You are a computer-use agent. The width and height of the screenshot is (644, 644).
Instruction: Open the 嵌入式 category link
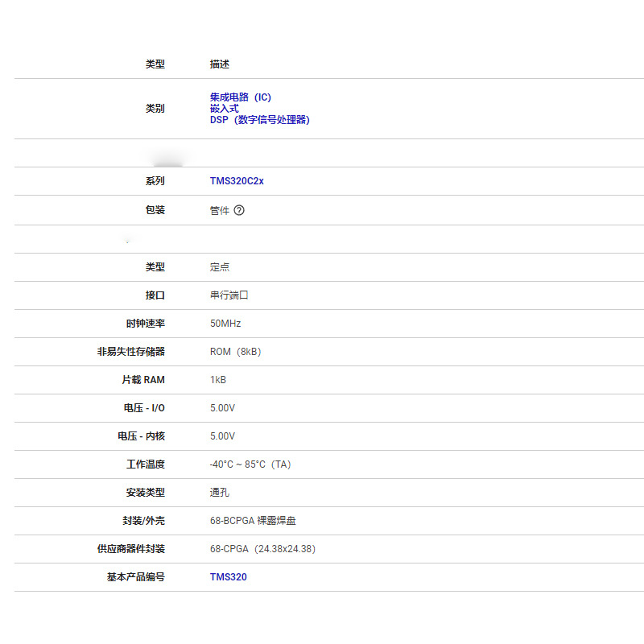(225, 109)
